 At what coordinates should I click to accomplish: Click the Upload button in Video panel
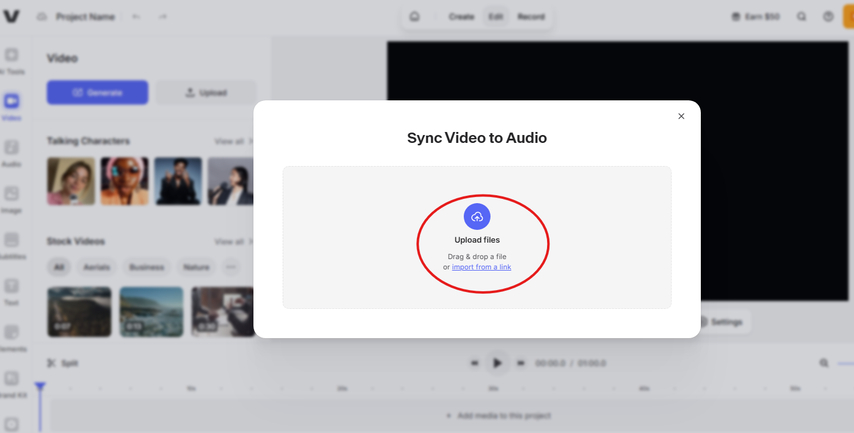click(x=206, y=93)
